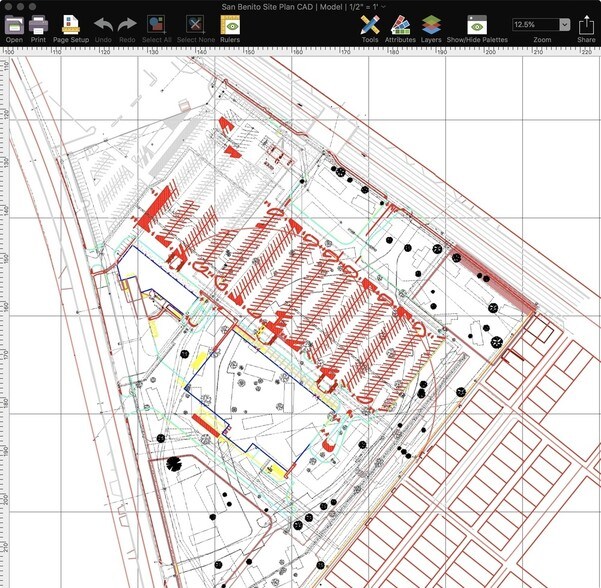Click the Share icon
Screen dimensions: 601x588
click(586, 25)
